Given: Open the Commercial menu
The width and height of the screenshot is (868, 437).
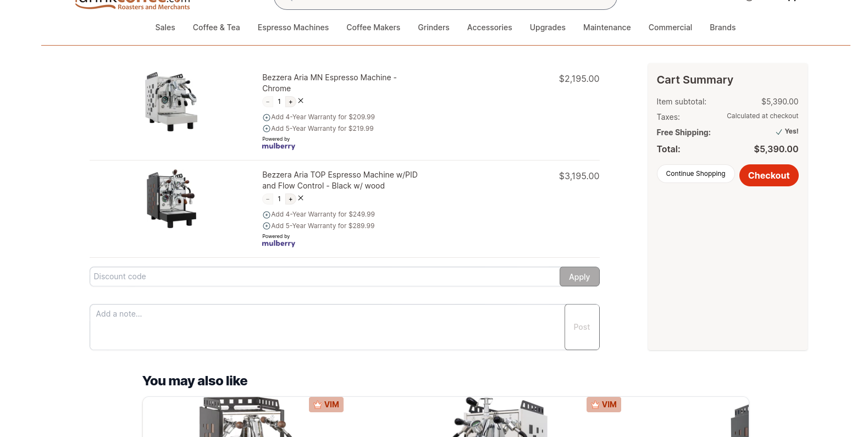Looking at the screenshot, I should pos(670,27).
